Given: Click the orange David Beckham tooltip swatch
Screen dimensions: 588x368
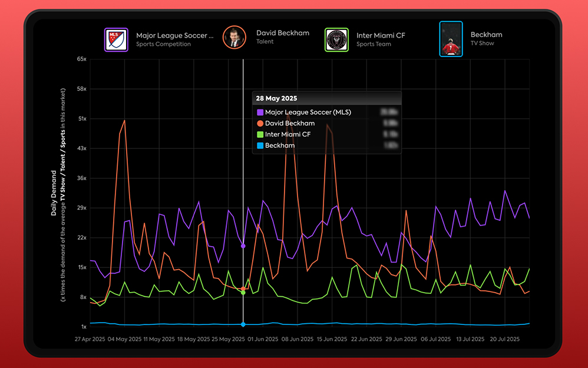Looking at the screenshot, I should point(260,124).
